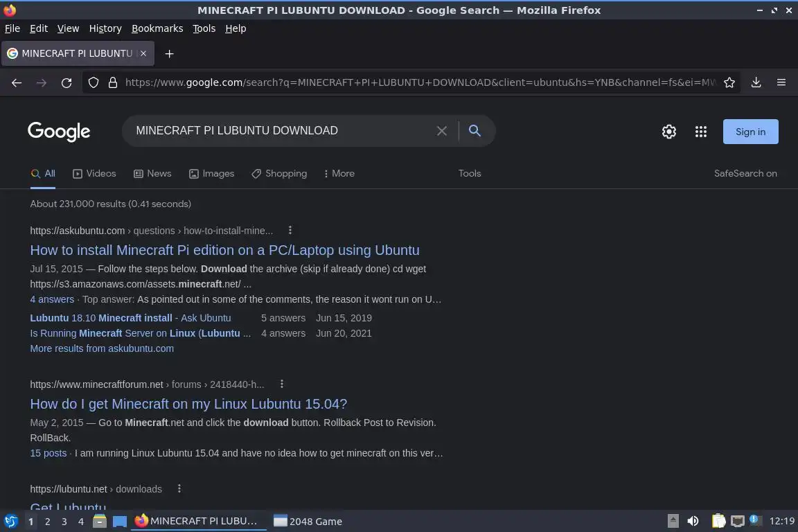
Task: Open options for the lubuntu.net result
Action: point(179,489)
